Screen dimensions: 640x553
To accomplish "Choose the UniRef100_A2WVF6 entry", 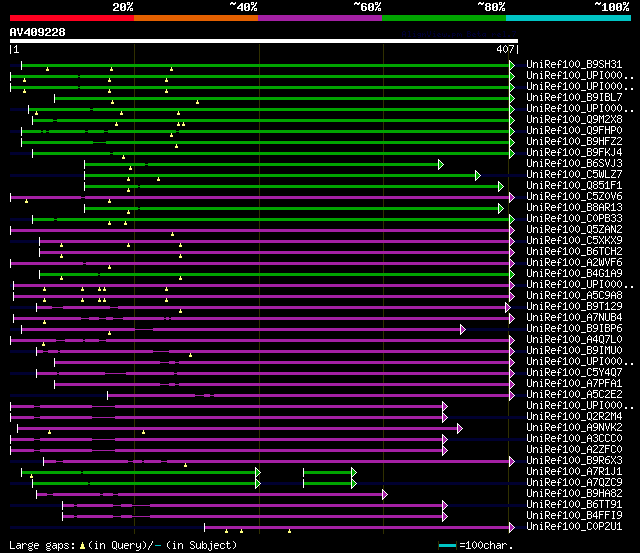I will (574, 263).
